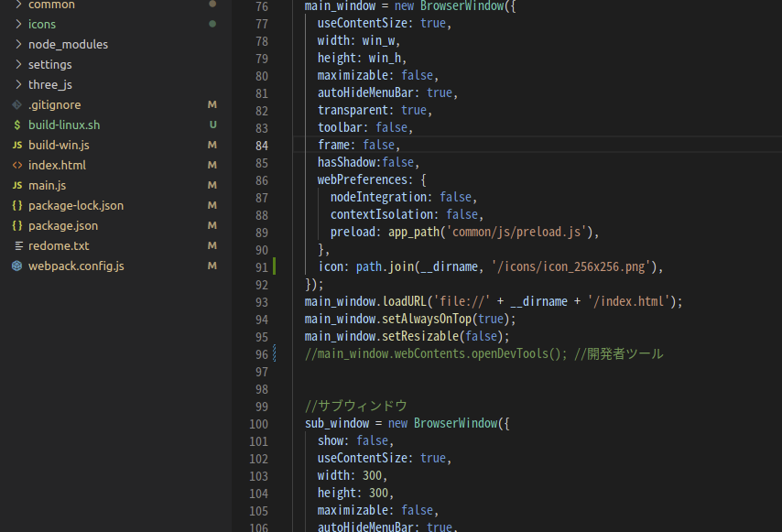Image resolution: width=782 pixels, height=532 pixels.
Task: Expand the node_modules folder chevron
Action: pyautogui.click(x=18, y=44)
